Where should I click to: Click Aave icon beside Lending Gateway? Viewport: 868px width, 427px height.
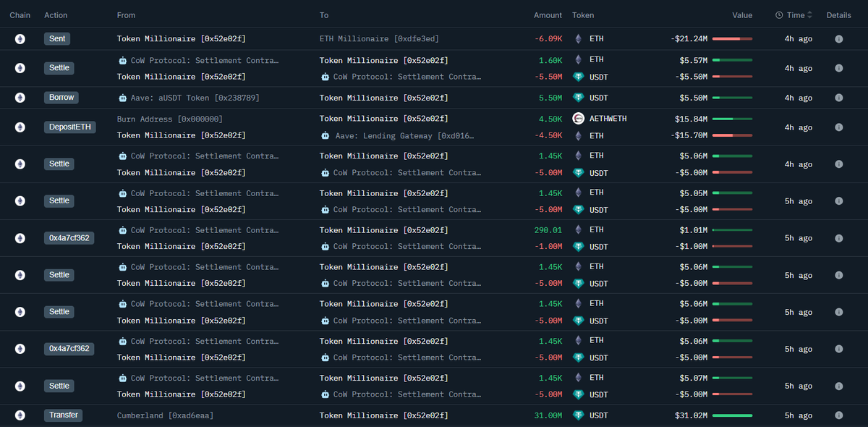tap(325, 135)
